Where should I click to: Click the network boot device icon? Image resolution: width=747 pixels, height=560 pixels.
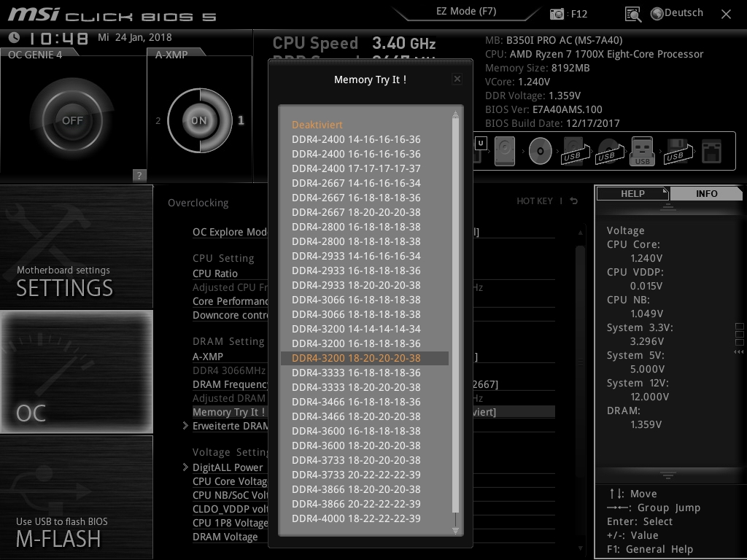(711, 152)
